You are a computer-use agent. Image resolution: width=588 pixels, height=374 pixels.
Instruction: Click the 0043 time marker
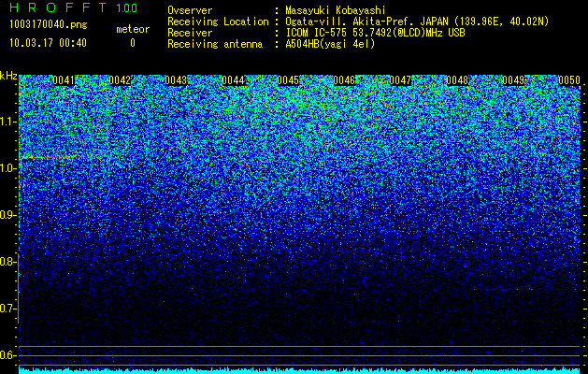tap(176, 80)
